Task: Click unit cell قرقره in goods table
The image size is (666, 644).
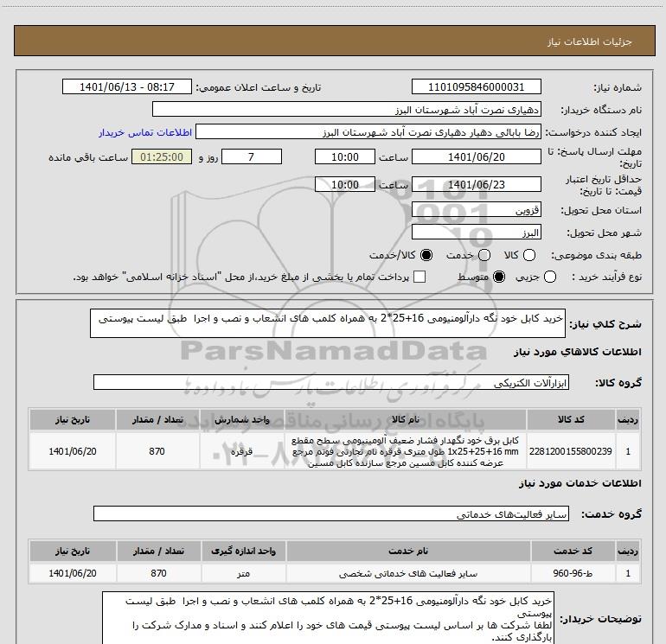Action: pos(241,451)
